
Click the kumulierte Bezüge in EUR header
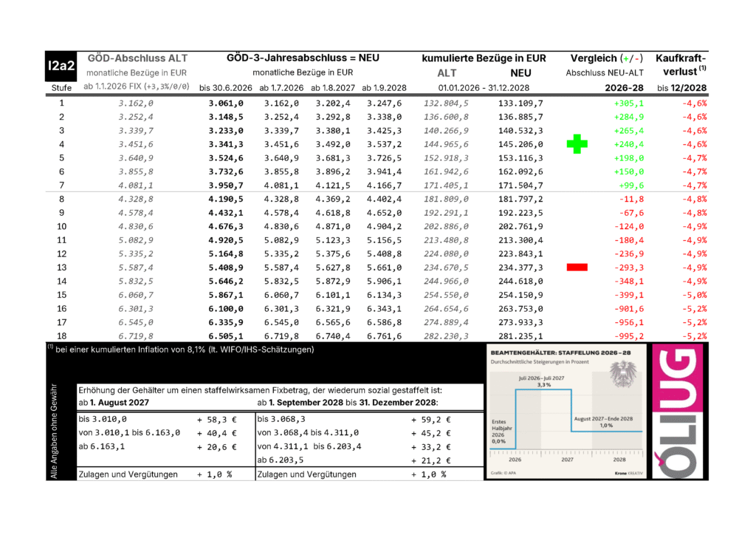484,58
